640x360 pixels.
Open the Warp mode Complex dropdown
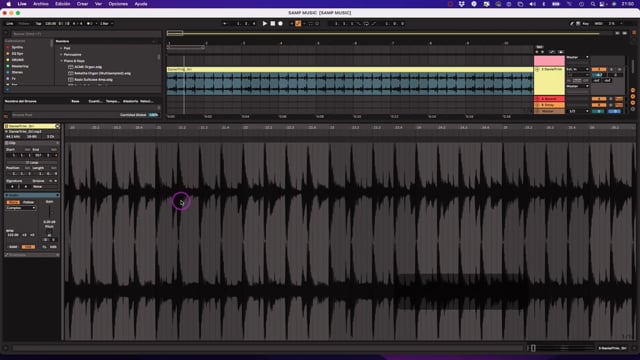pyautogui.click(x=21, y=208)
